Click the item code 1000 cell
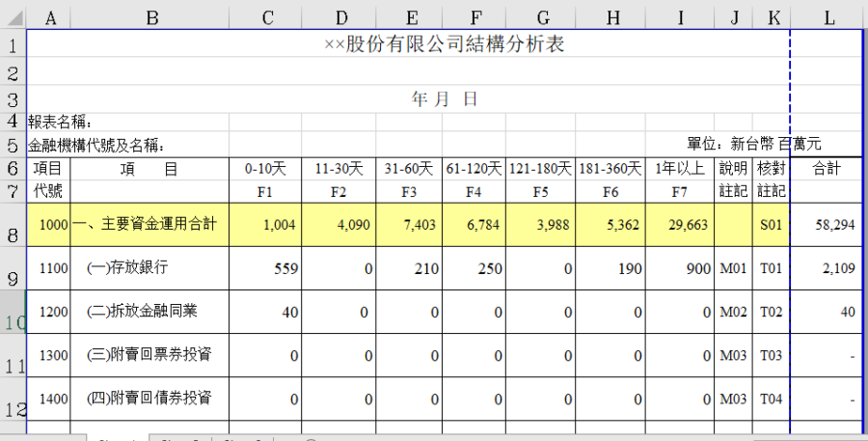Screen dimensions: 868x441 point(49,225)
